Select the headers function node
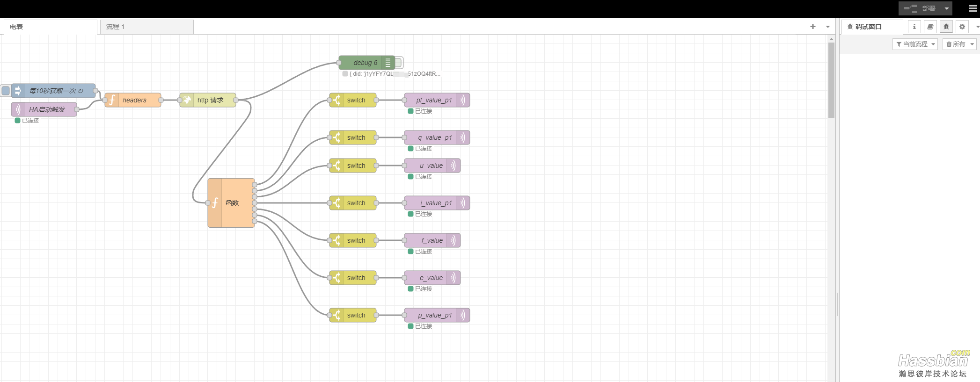Image resolution: width=980 pixels, height=382 pixels. [x=133, y=100]
